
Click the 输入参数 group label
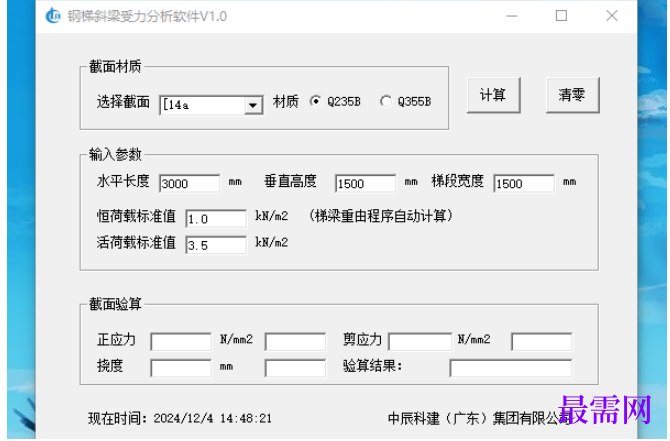click(115, 155)
